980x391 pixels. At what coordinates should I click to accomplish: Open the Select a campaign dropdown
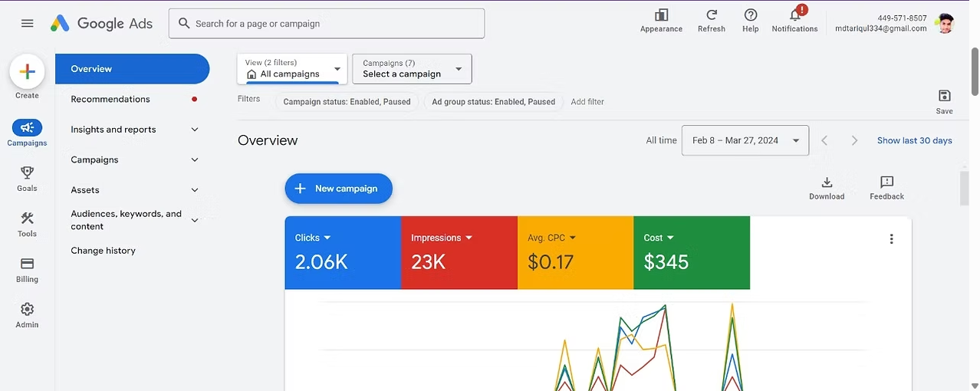412,69
